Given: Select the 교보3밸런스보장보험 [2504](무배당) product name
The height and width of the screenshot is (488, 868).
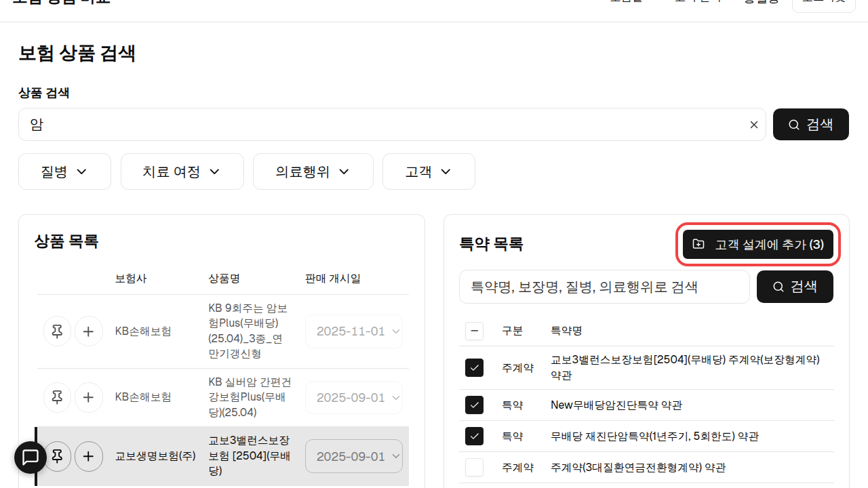Looking at the screenshot, I should [x=249, y=455].
